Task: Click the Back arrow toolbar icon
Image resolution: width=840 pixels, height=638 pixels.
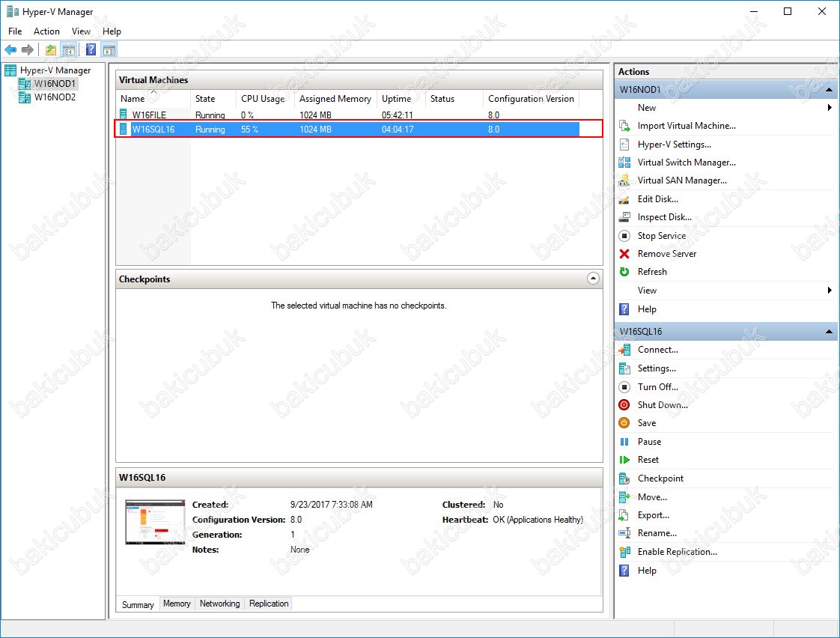Action: pyautogui.click(x=10, y=50)
